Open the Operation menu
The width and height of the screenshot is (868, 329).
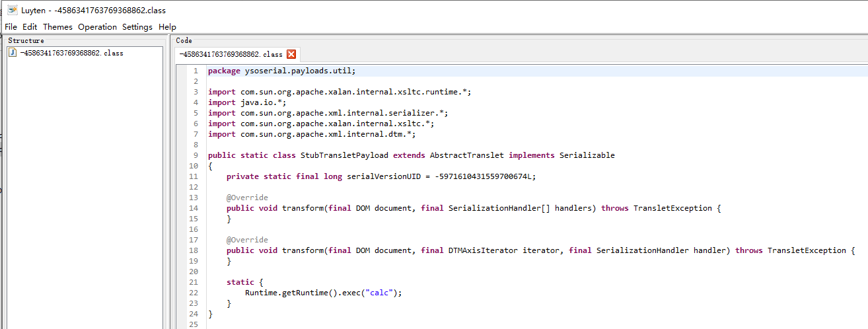97,27
